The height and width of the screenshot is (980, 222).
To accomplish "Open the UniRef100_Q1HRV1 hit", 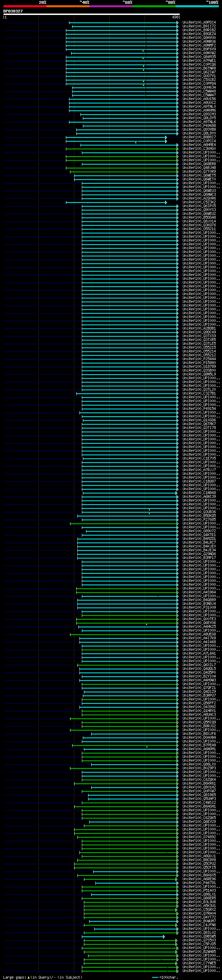I will click(199, 711).
